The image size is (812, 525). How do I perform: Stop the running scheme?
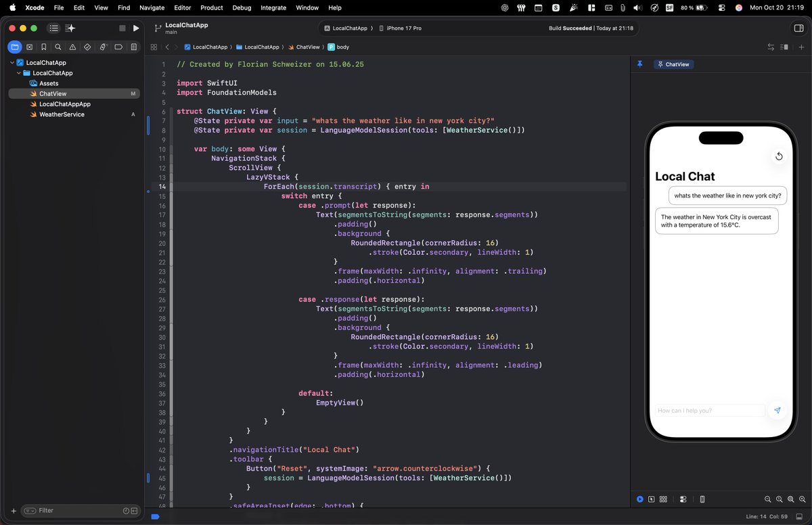122,28
